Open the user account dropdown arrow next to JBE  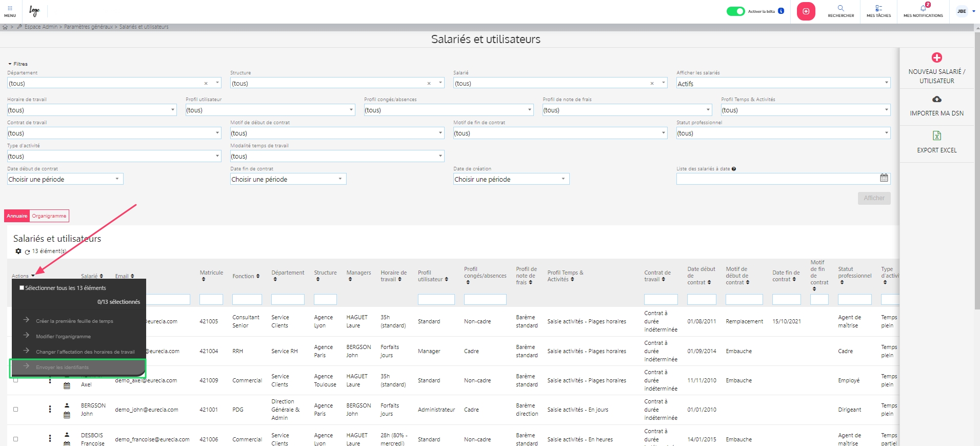pos(973,11)
